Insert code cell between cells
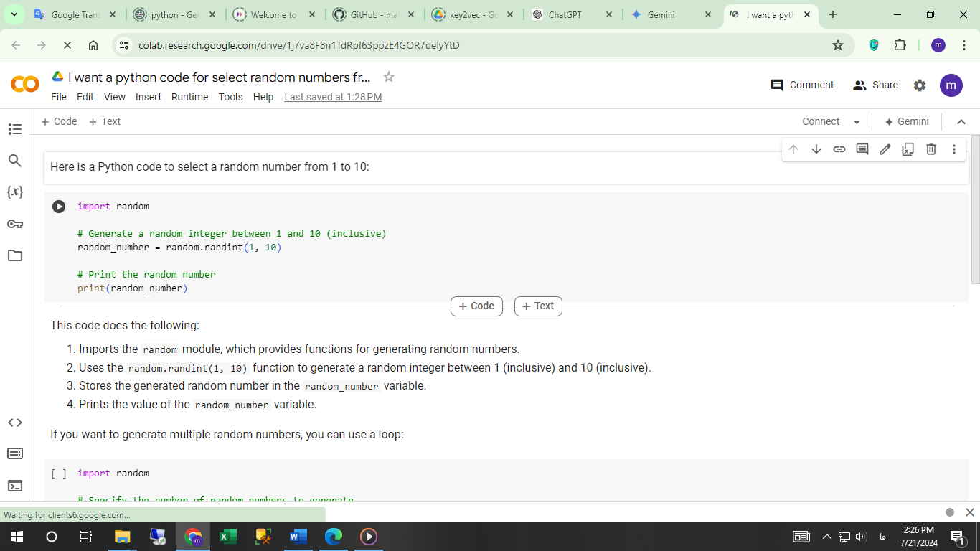Viewport: 980px width, 551px height. pos(476,306)
